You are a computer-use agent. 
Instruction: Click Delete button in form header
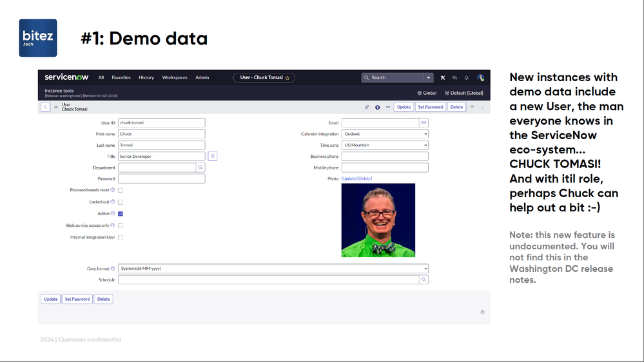[x=456, y=107]
